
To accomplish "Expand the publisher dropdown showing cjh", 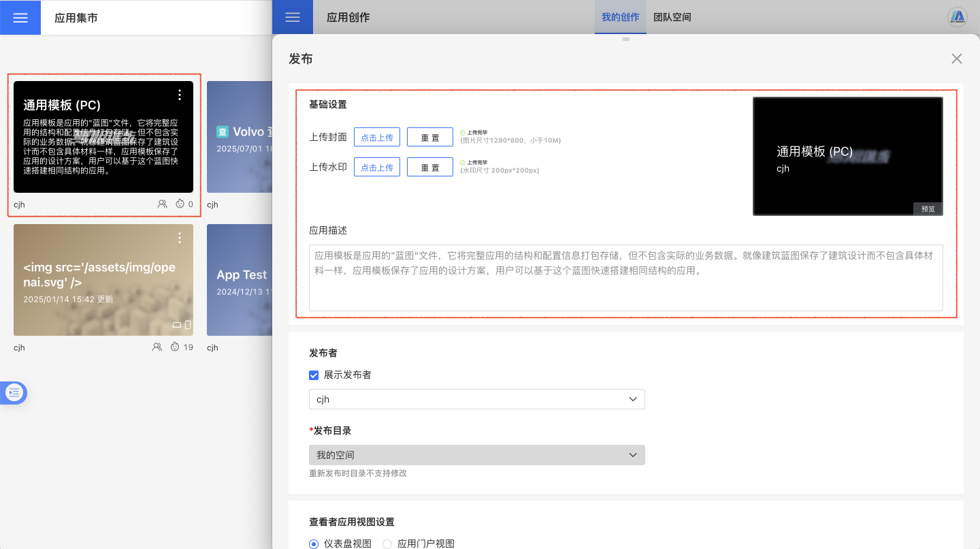I will [x=476, y=399].
